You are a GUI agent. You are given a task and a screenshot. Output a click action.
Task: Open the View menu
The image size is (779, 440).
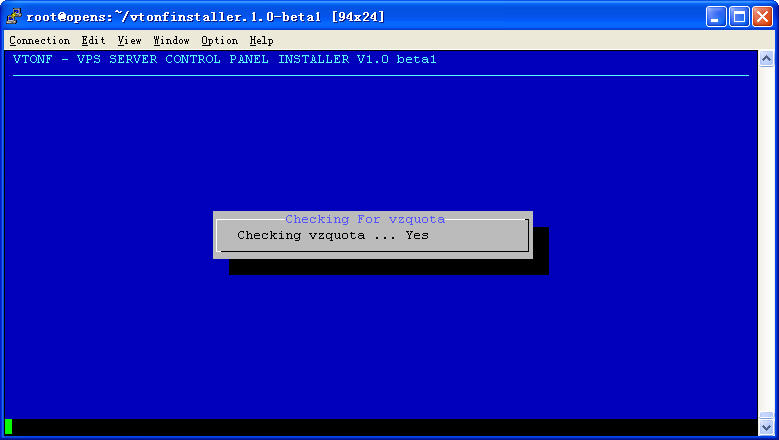129,41
